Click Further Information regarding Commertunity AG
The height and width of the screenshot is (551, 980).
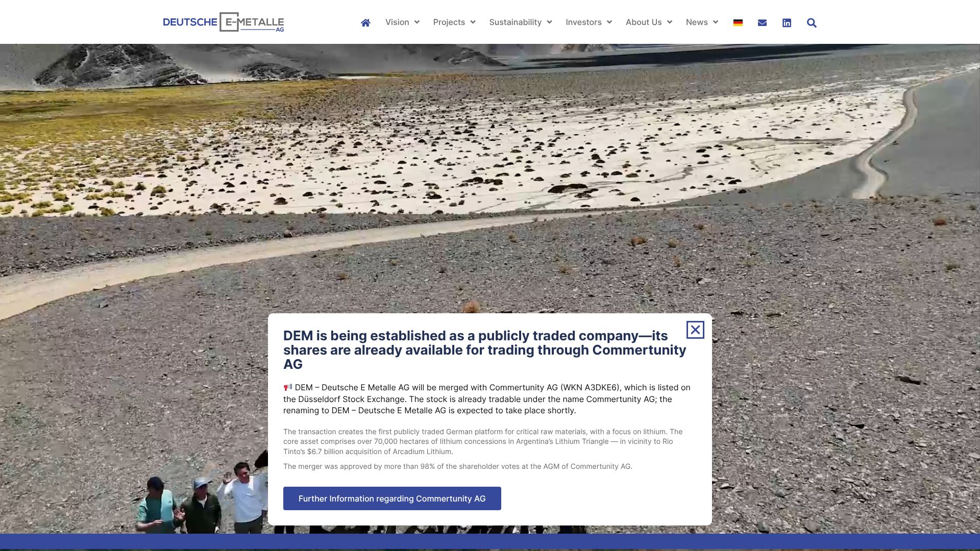pyautogui.click(x=392, y=498)
